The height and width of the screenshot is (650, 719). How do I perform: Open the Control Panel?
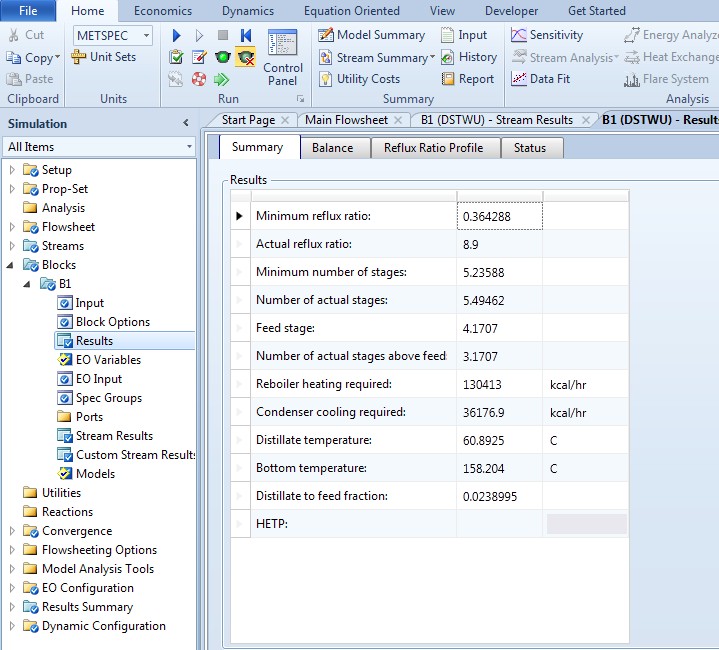tap(283, 60)
